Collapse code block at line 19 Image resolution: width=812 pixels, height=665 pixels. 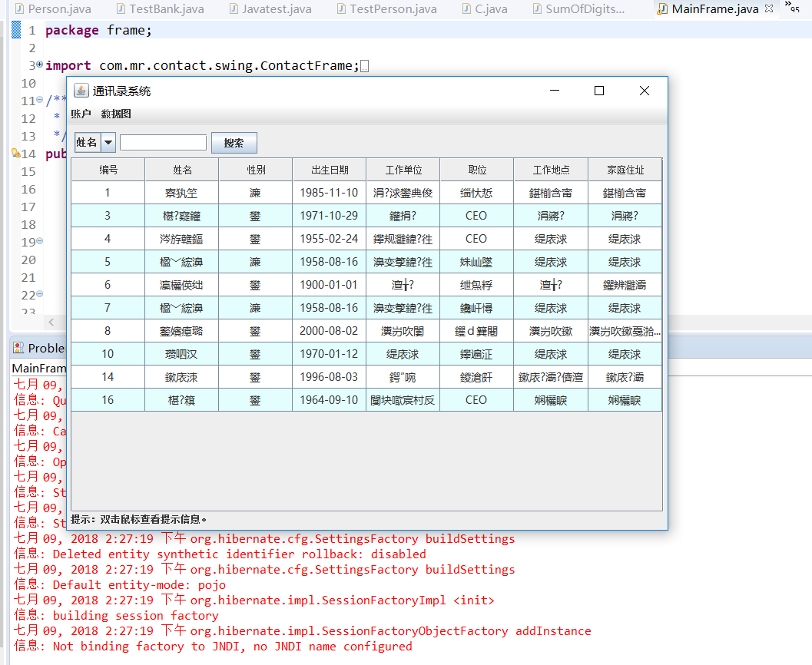coord(39,240)
